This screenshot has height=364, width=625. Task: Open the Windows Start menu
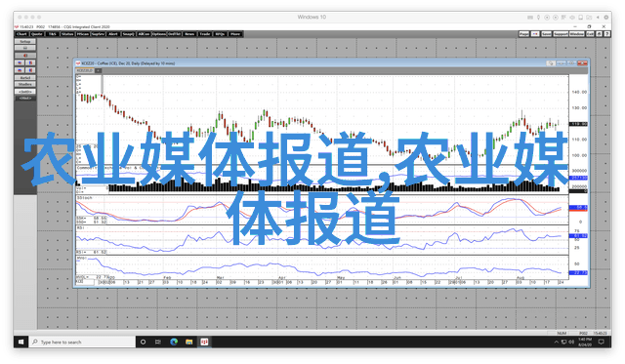21,342
